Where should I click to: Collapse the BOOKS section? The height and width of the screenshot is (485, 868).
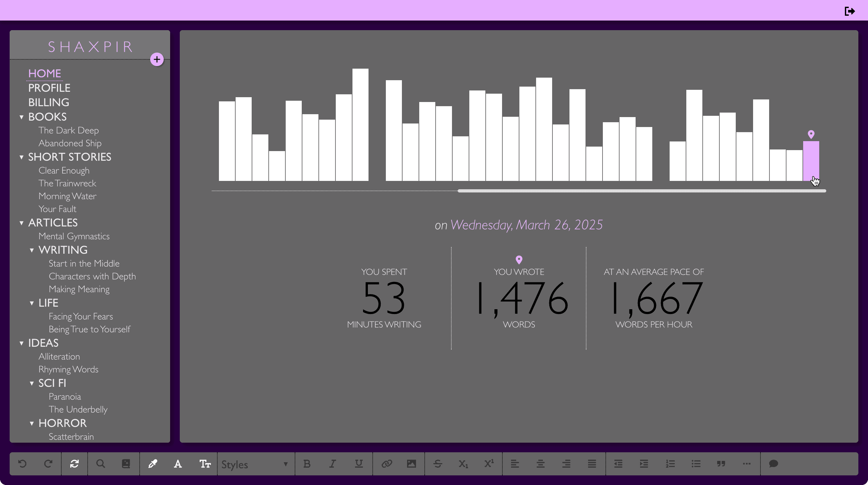(22, 116)
